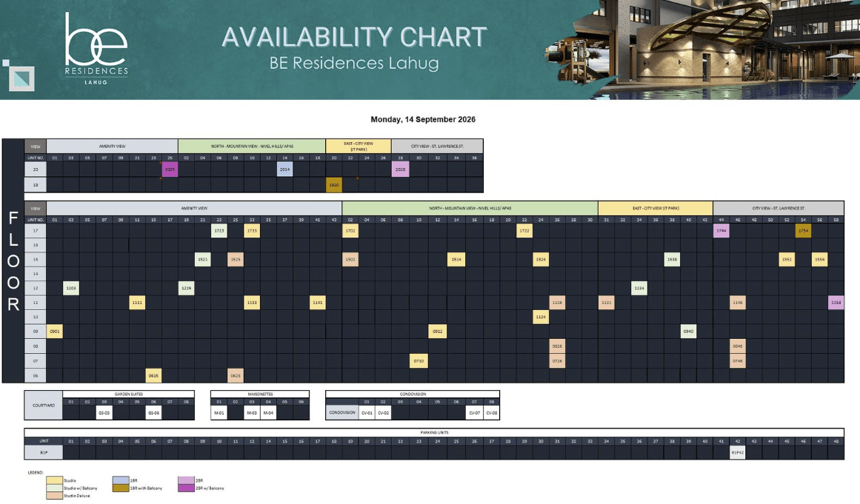
Task: Select unit 1920 on floor 19
Action: coord(334,184)
